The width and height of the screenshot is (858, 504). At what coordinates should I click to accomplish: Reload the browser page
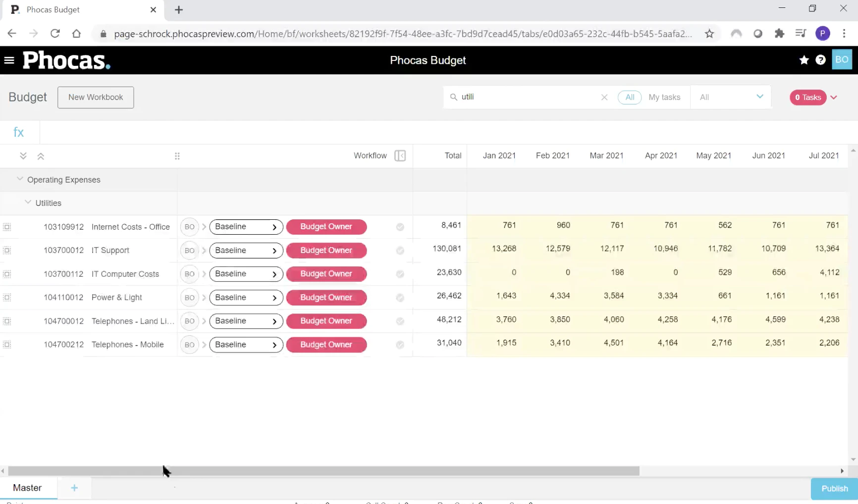click(x=55, y=34)
